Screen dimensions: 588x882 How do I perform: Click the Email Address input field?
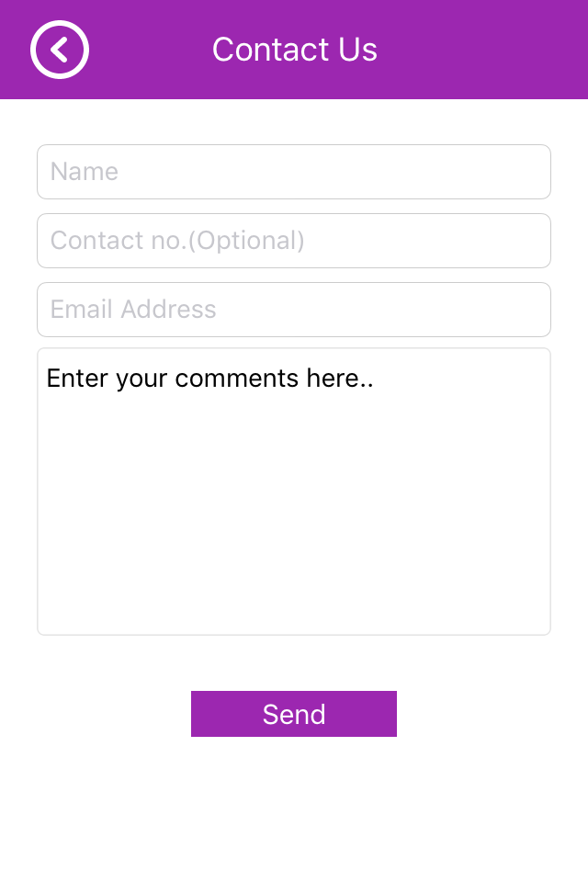pos(294,310)
